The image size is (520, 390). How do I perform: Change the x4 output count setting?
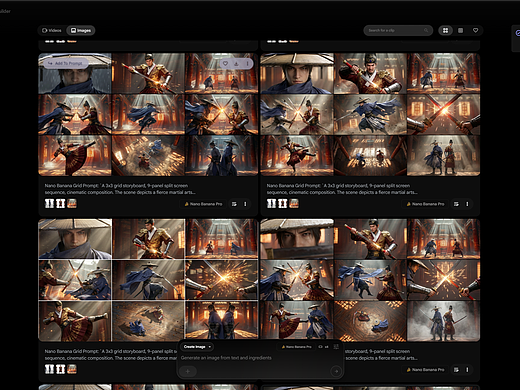[x=323, y=347]
